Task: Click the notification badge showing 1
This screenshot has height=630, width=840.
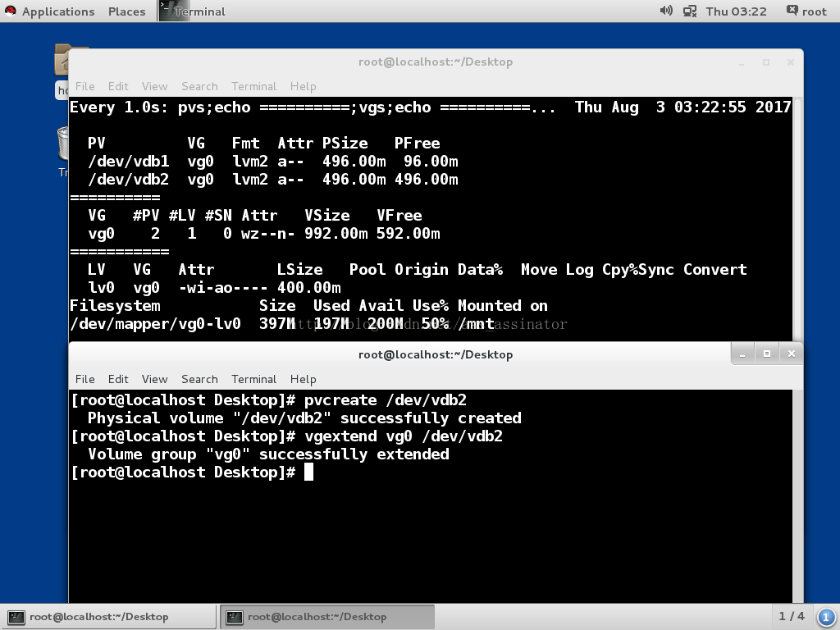Action: [825, 617]
